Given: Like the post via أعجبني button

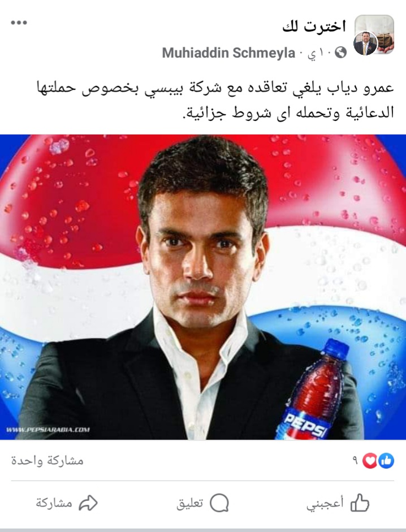Looking at the screenshot, I should (x=338, y=503).
